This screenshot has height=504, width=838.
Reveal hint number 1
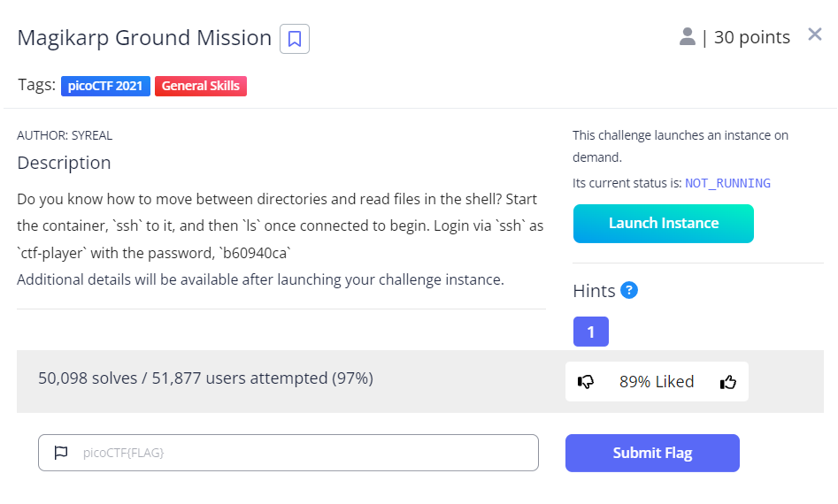click(x=590, y=332)
